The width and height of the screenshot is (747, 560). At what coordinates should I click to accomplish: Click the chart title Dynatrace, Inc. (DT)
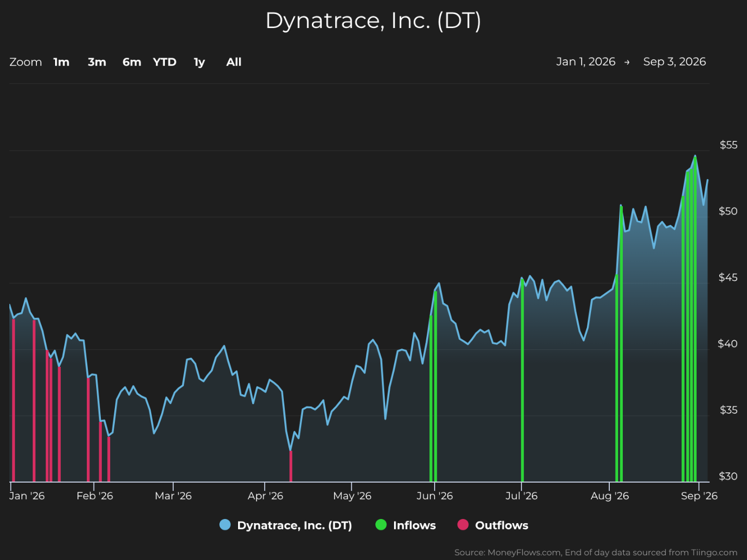pyautogui.click(x=373, y=21)
